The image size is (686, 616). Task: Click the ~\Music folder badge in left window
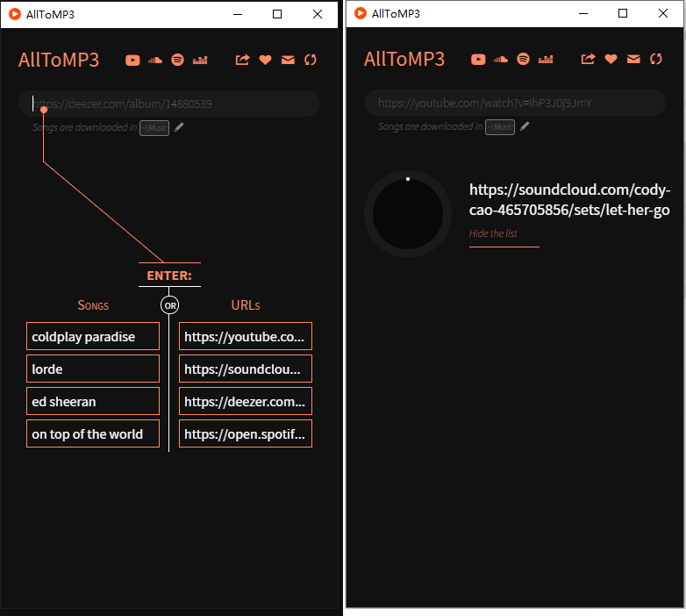click(154, 128)
